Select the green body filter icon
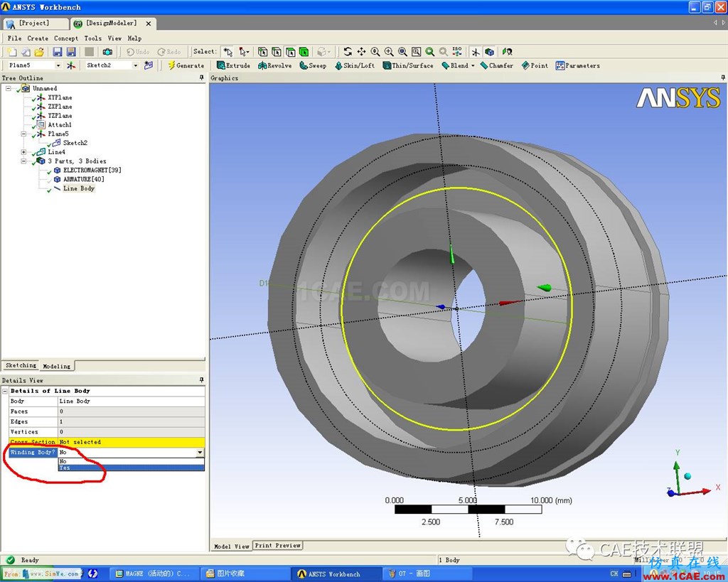 coord(304,52)
